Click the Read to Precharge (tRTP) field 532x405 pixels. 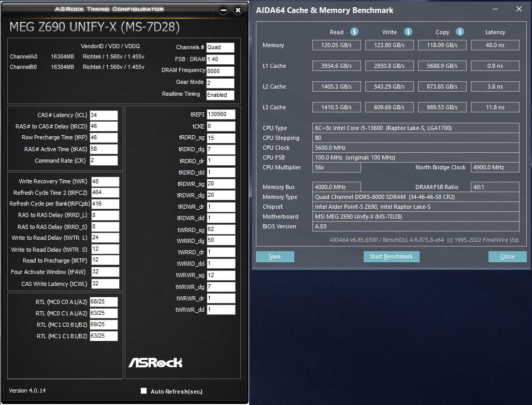105,260
